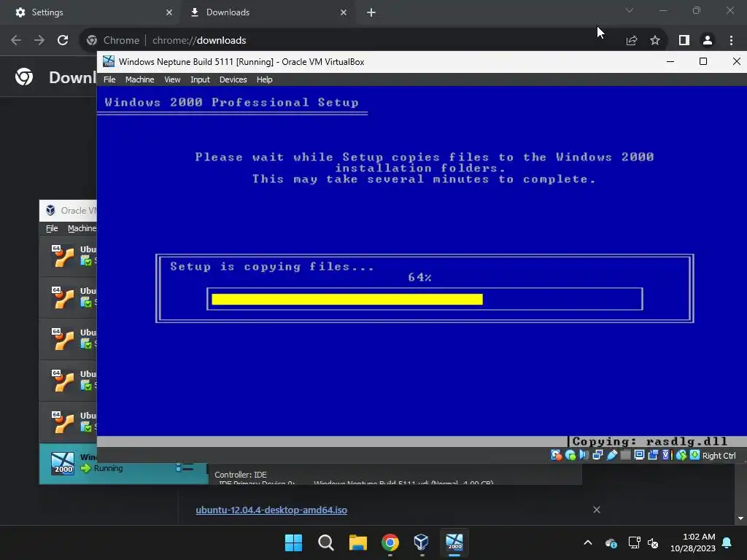This screenshot has height=560, width=747.
Task: Open network tray icon
Action: [634, 542]
